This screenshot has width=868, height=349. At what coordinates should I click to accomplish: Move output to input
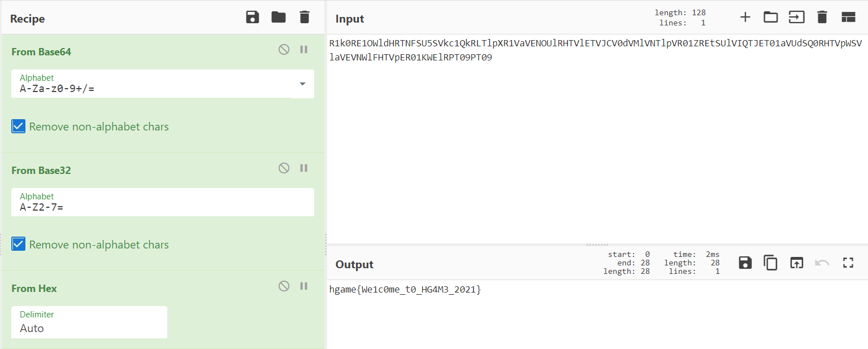point(796,263)
